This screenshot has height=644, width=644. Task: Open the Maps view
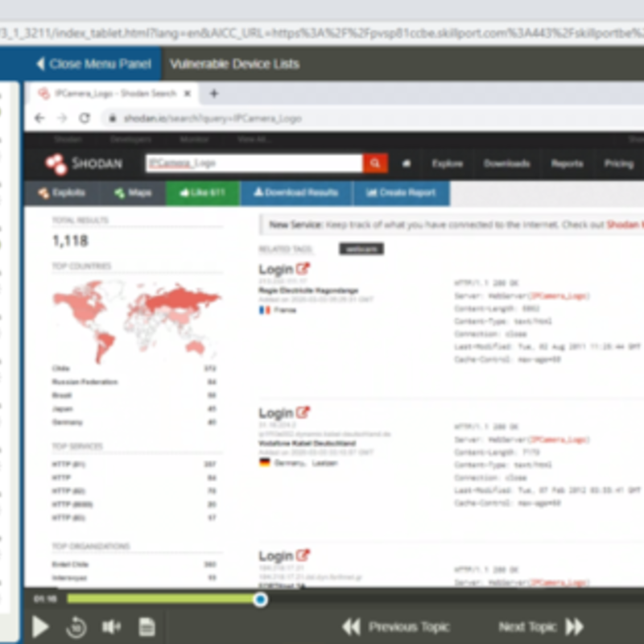pos(133,193)
